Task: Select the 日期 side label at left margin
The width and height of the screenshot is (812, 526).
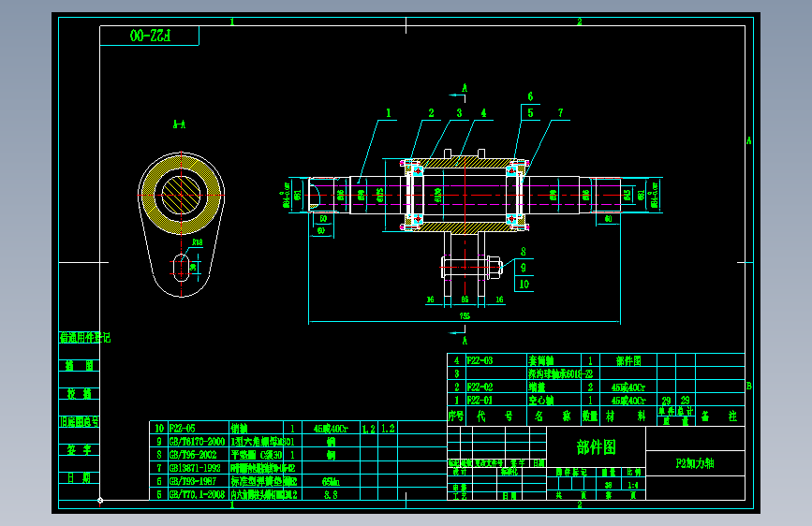Action: pos(79,478)
